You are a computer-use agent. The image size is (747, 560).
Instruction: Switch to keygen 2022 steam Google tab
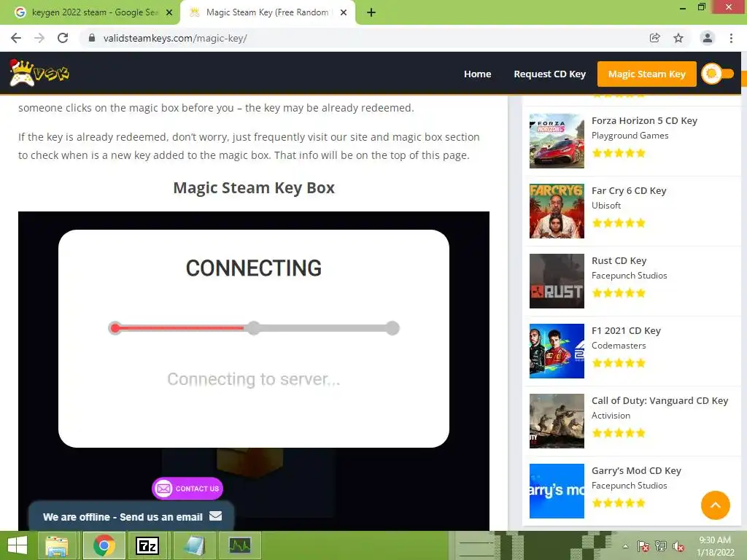click(90, 13)
